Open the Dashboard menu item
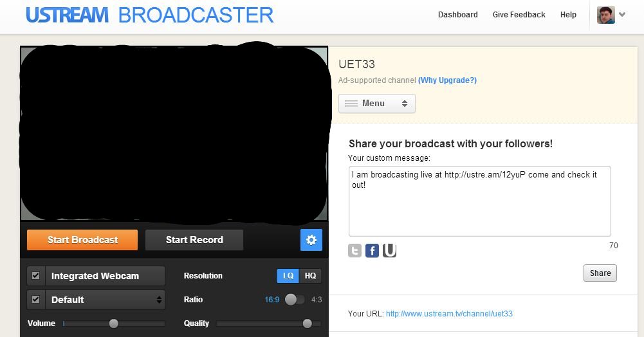 (457, 15)
